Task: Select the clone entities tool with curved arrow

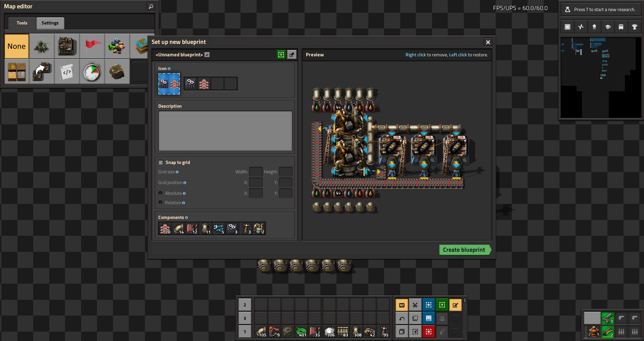Action: coord(42,71)
